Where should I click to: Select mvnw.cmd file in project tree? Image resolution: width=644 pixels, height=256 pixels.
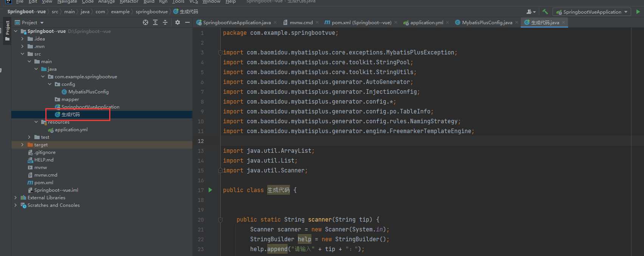(46, 175)
